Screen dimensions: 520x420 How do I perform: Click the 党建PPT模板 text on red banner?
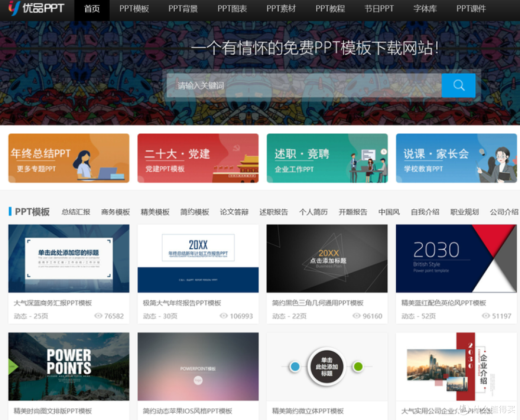pyautogui.click(x=165, y=169)
